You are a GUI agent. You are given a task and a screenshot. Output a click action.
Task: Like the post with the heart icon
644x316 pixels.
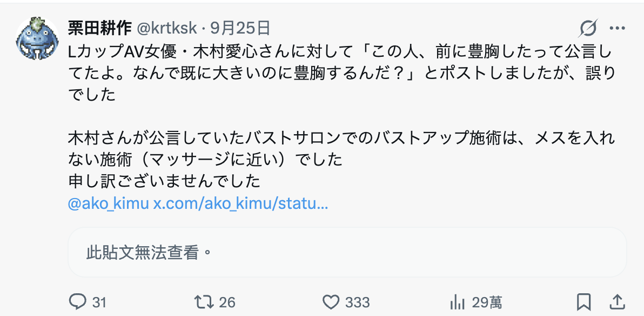331,302
